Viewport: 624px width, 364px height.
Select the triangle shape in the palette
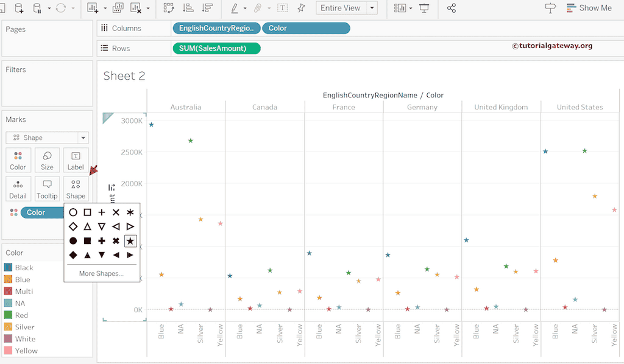point(87,226)
